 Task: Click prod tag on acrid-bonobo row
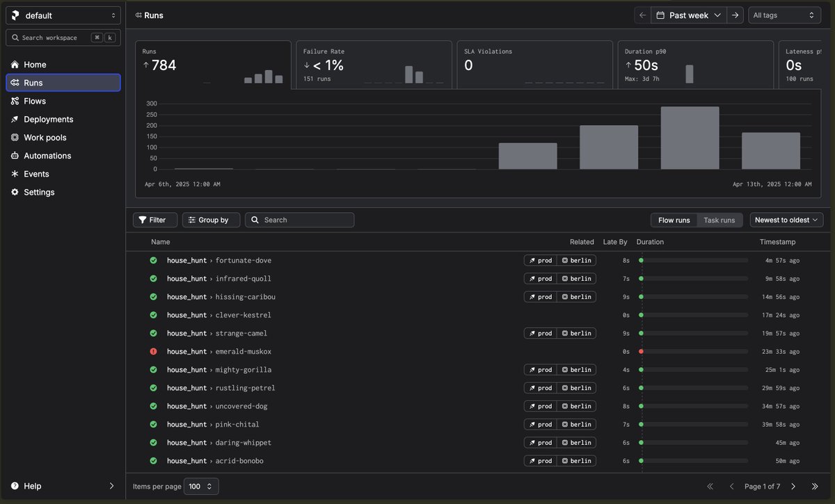541,461
